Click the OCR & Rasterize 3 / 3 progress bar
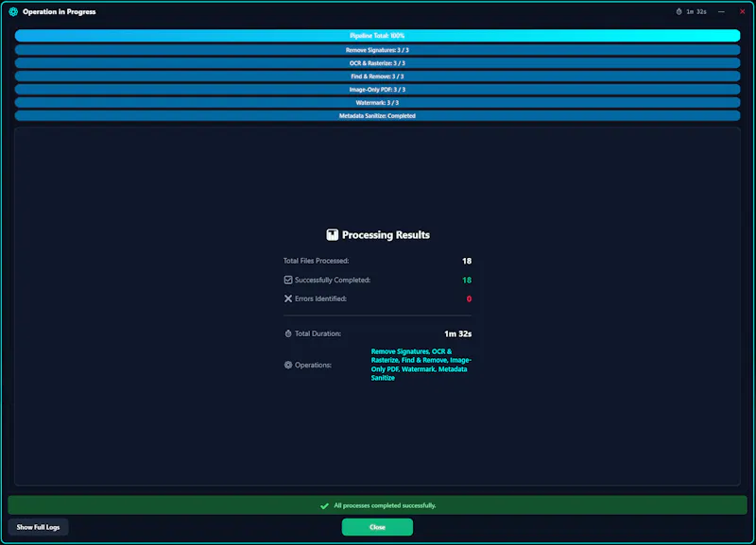 pos(377,63)
